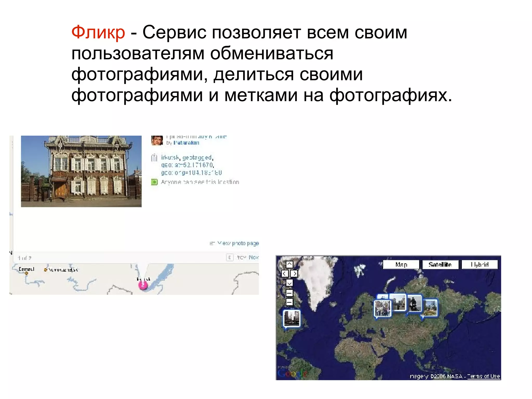Click the Irkutsk city label on map
The width and height of the screenshot is (532, 399).
(143, 279)
